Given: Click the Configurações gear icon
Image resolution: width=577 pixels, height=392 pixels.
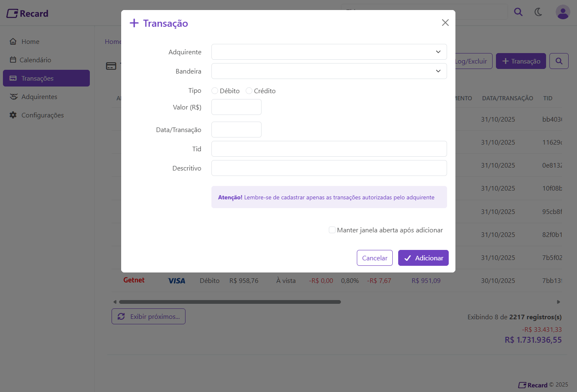Looking at the screenshot, I should click(13, 115).
